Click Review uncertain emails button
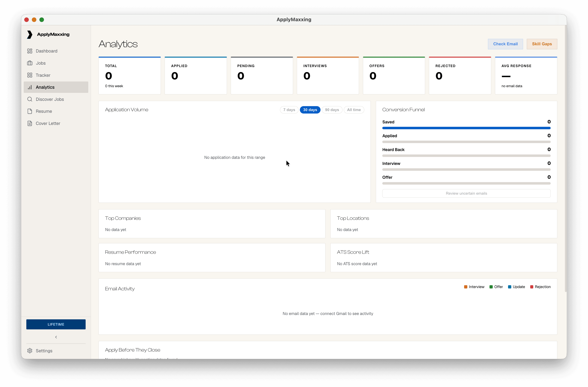Screen dimensions: 588x387 (x=466, y=193)
